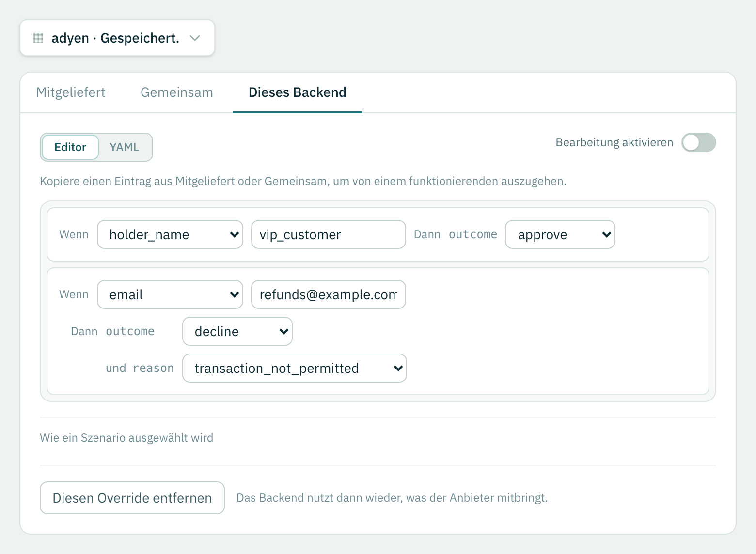Click the hint text starting with Kopiere einen Eintrag
Screen dimensions: 756x554
pyautogui.click(x=303, y=181)
